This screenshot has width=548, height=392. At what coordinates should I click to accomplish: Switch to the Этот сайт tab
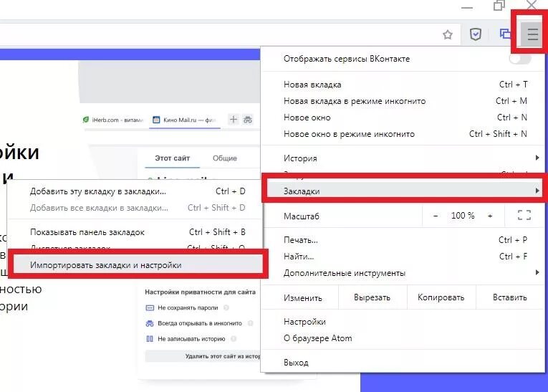173,158
